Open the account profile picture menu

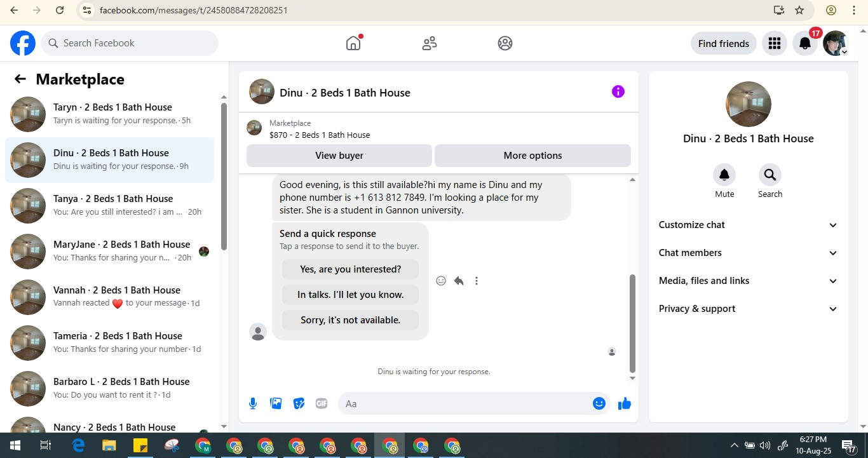click(x=835, y=43)
